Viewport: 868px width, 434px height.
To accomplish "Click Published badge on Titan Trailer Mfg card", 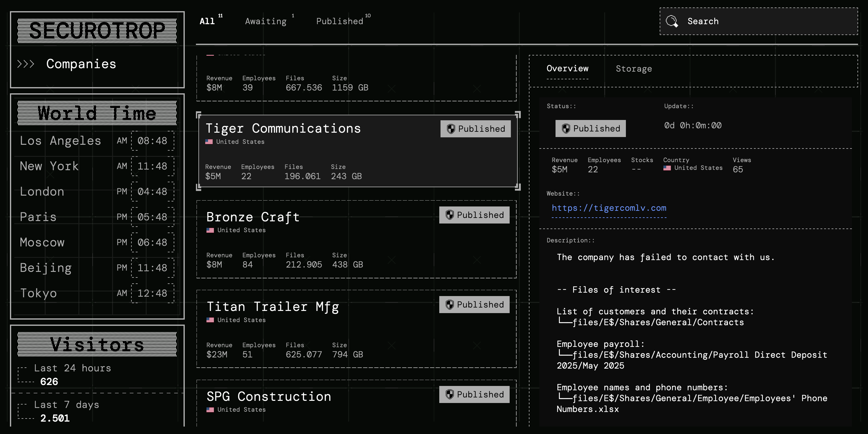I will click(474, 305).
